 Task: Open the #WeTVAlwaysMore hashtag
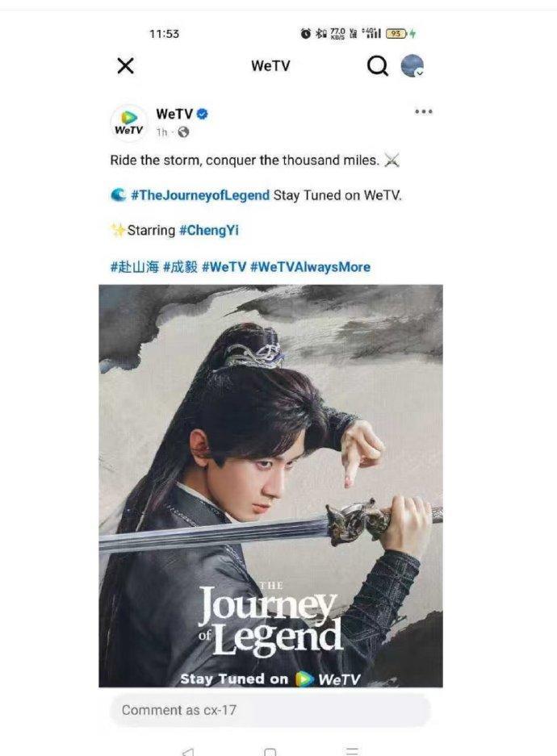coord(311,267)
